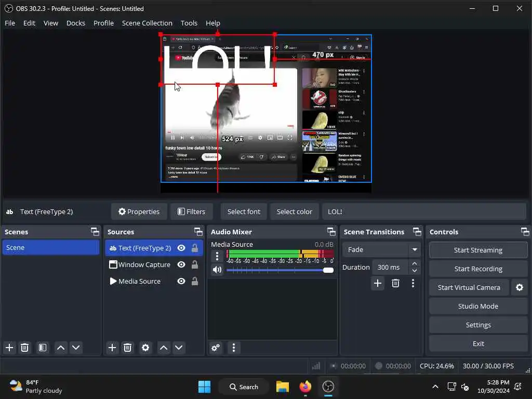Open OBS Settings button
The width and height of the screenshot is (532, 399).
click(x=478, y=325)
